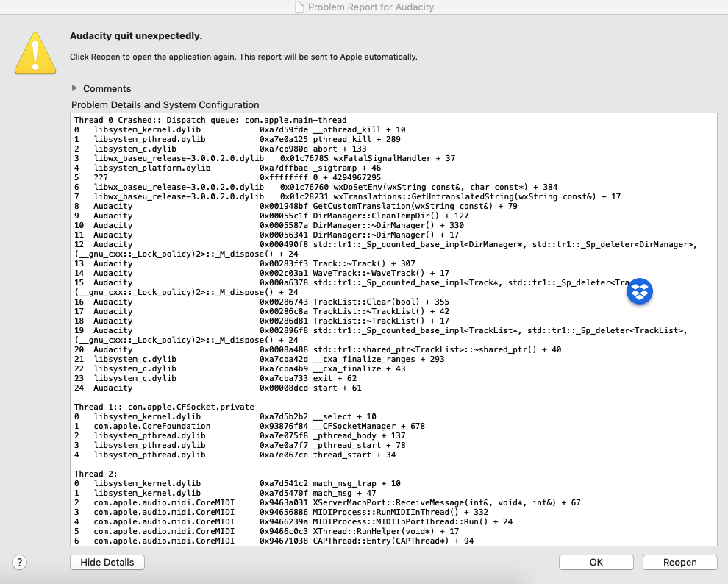The height and width of the screenshot is (584, 728).
Task: Click the OK button
Action: click(x=596, y=562)
